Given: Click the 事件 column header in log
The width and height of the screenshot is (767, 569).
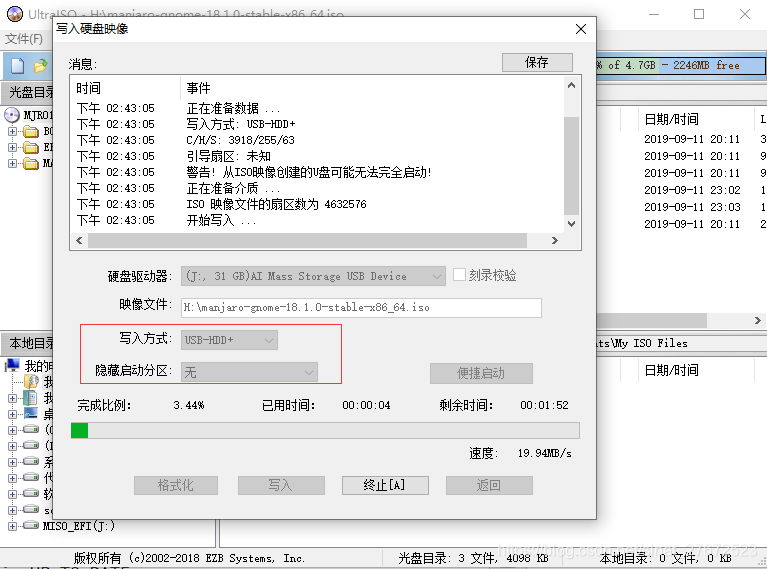Looking at the screenshot, I should [x=198, y=88].
